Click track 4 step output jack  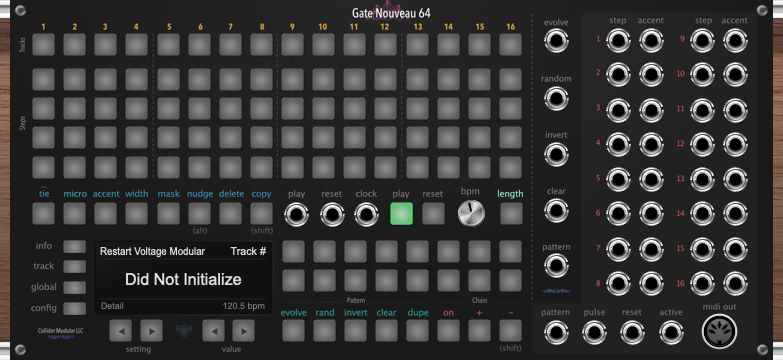point(618,144)
